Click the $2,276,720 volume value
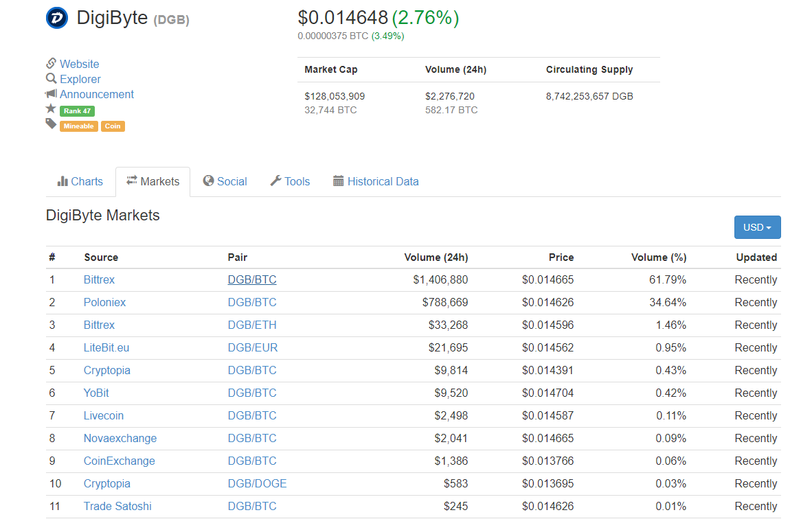The width and height of the screenshot is (812, 519). tap(450, 97)
